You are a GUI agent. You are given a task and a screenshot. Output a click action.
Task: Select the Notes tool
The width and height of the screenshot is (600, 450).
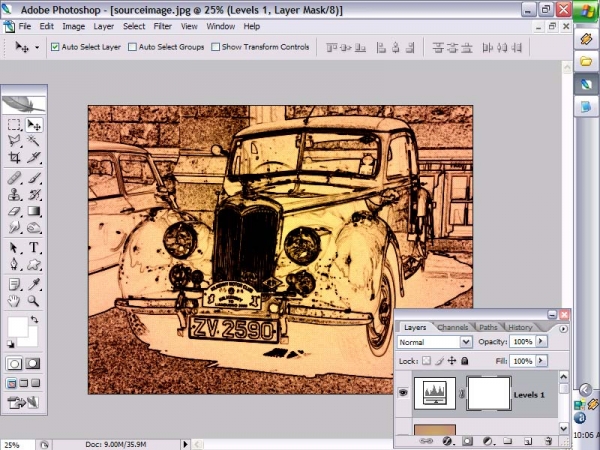coord(14,284)
